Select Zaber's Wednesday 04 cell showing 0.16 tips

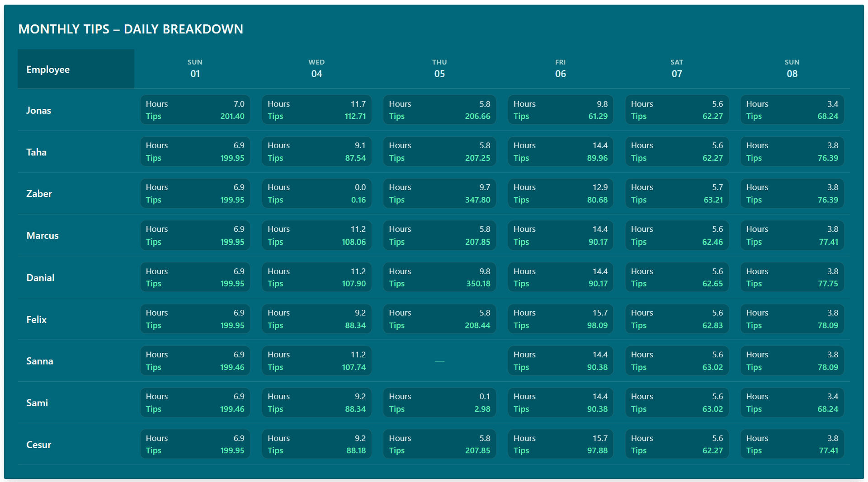click(316, 193)
